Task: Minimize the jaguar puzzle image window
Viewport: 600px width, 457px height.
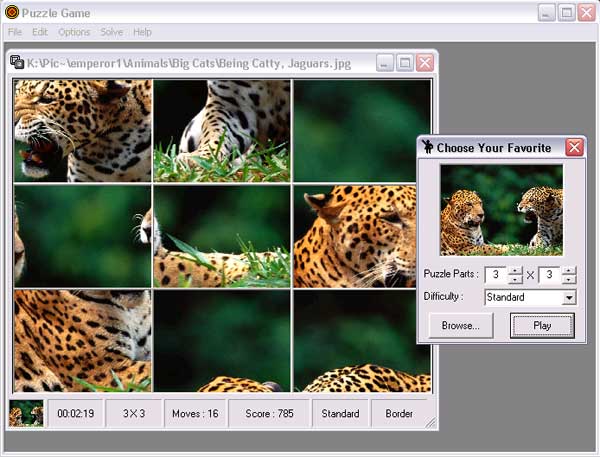Action: pyautogui.click(x=386, y=62)
